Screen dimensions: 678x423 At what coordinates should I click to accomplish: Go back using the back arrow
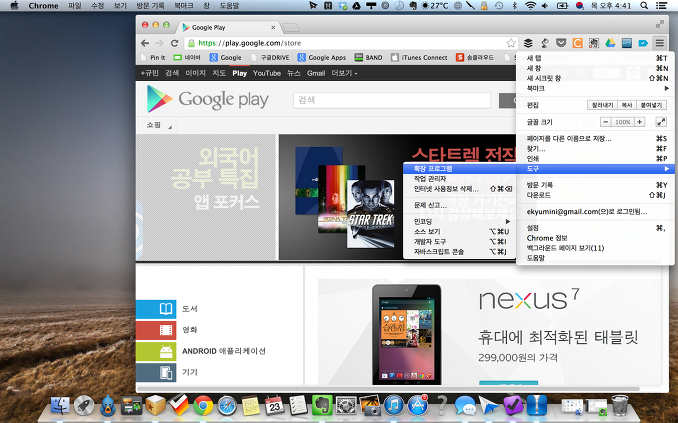coord(145,43)
